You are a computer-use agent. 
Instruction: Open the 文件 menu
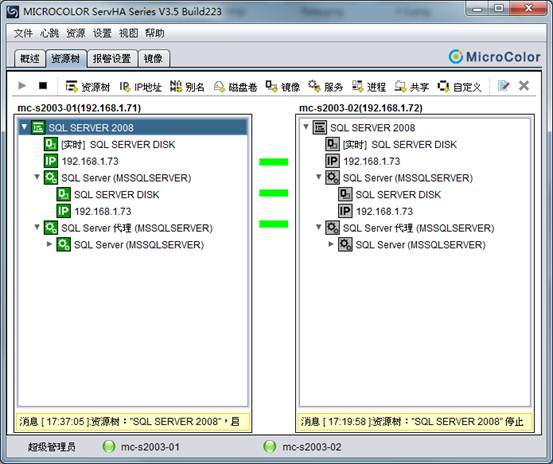coord(23,33)
